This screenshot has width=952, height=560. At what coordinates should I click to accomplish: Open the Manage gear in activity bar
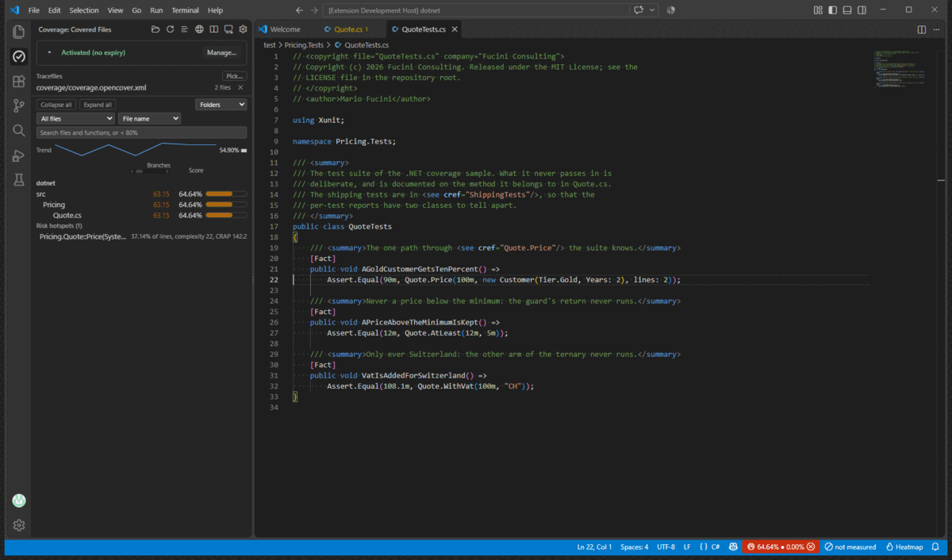[x=19, y=525]
